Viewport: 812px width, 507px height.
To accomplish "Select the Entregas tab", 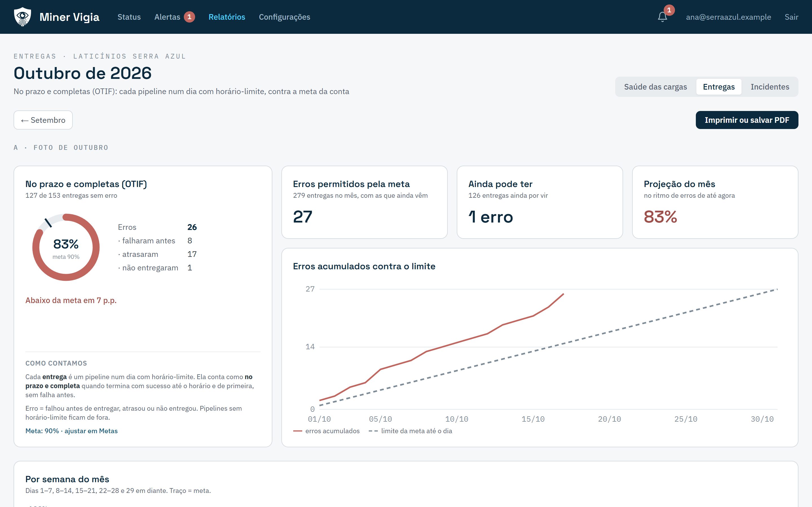I will [719, 87].
